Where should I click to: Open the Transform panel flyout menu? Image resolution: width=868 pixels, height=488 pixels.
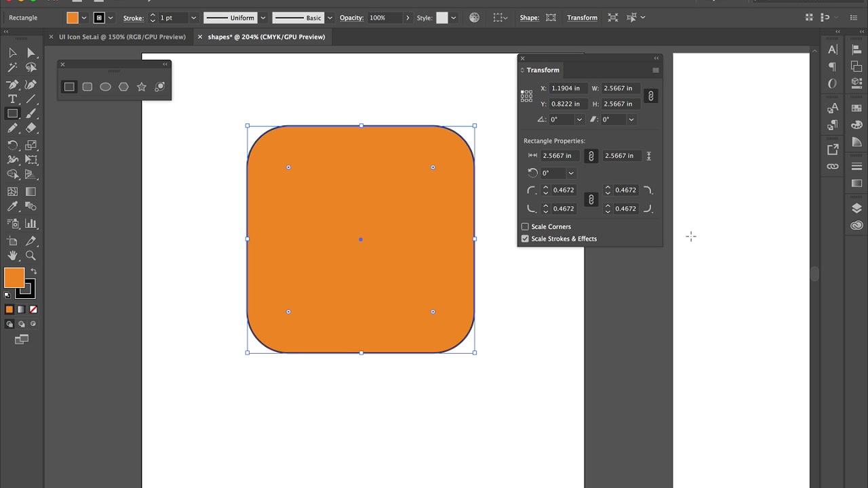coord(655,70)
